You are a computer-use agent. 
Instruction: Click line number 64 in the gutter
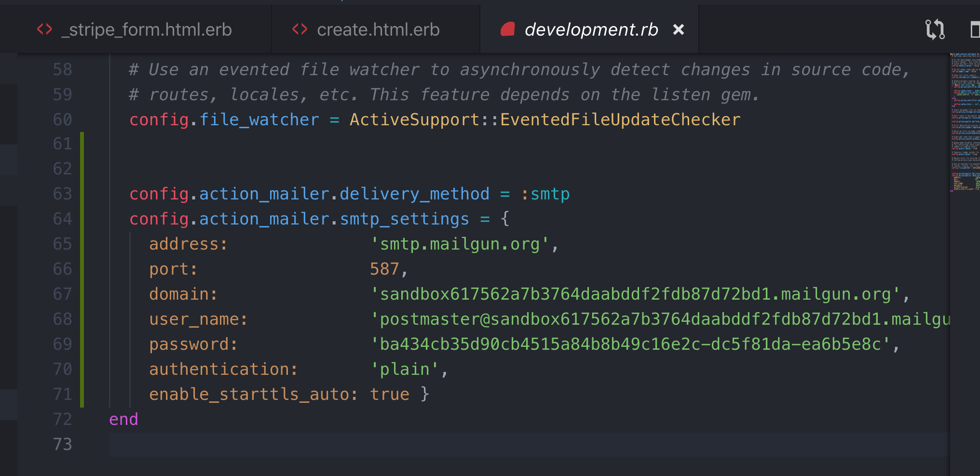pos(62,219)
